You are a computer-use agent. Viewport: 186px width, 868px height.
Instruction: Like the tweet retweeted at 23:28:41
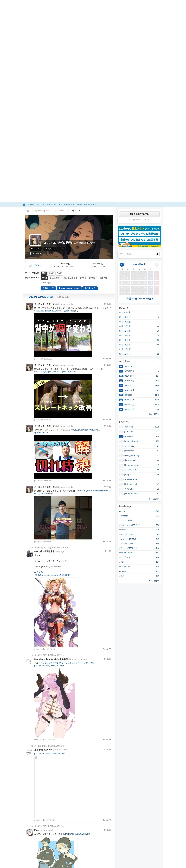110,820
